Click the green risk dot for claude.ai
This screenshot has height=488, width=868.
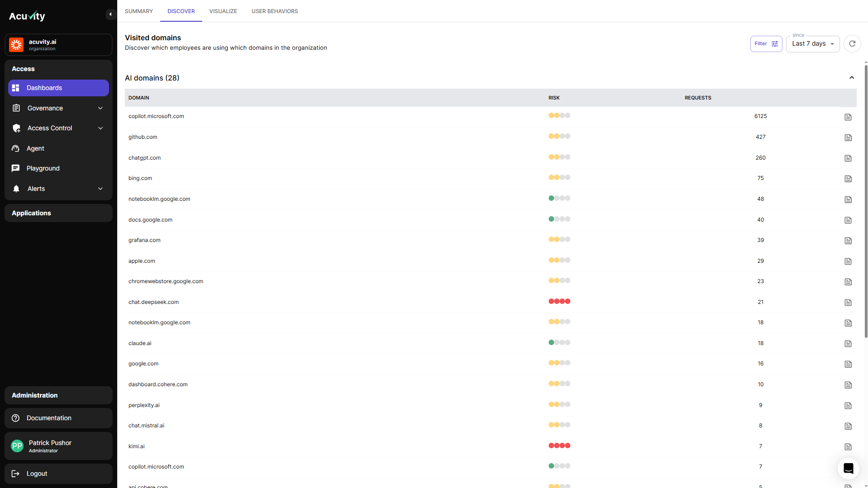tap(551, 342)
